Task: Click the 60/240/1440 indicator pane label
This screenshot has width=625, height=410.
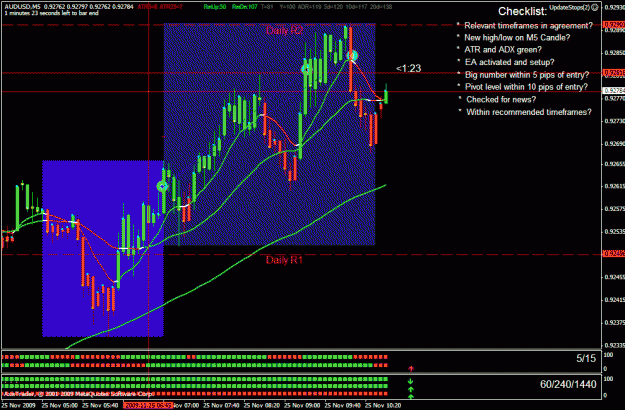Action: (568, 384)
